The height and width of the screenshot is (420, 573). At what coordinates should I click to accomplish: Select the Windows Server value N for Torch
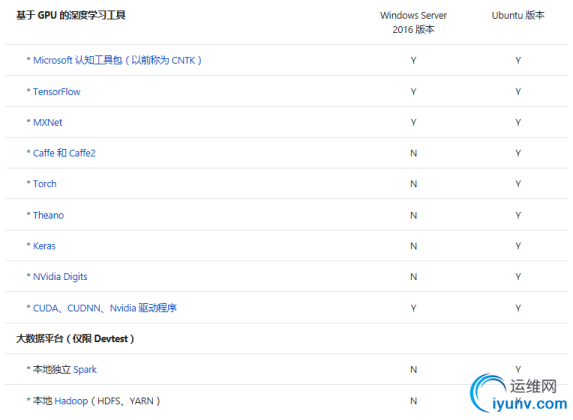coord(413,184)
